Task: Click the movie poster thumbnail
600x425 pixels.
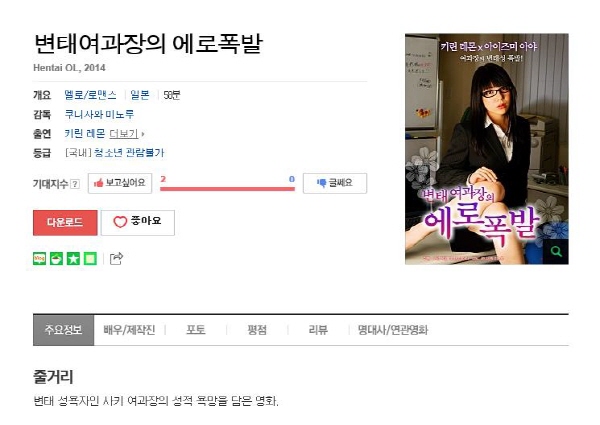Action: point(487,149)
